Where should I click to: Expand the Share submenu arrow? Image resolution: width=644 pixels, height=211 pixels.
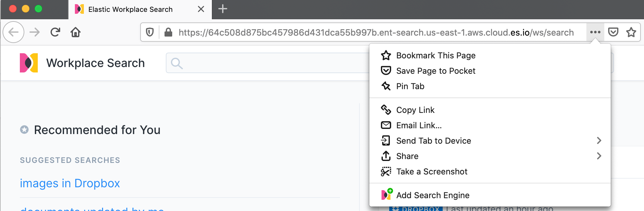point(599,156)
